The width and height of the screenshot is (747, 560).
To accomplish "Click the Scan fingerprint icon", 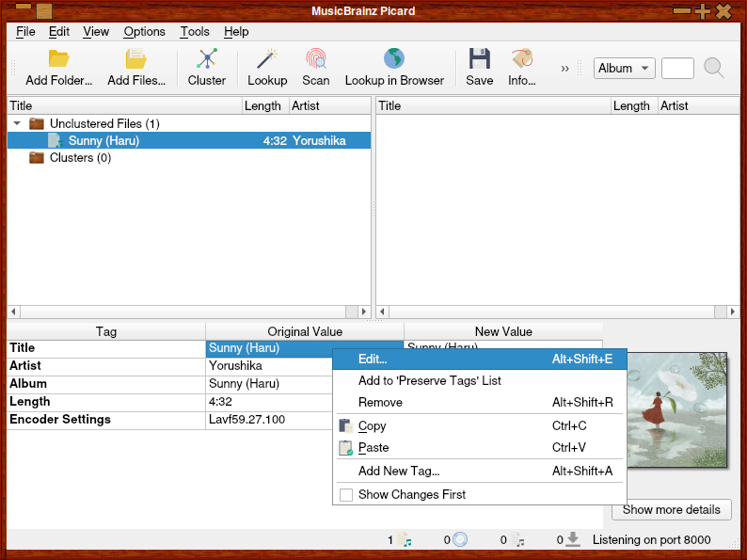I will tap(316, 59).
